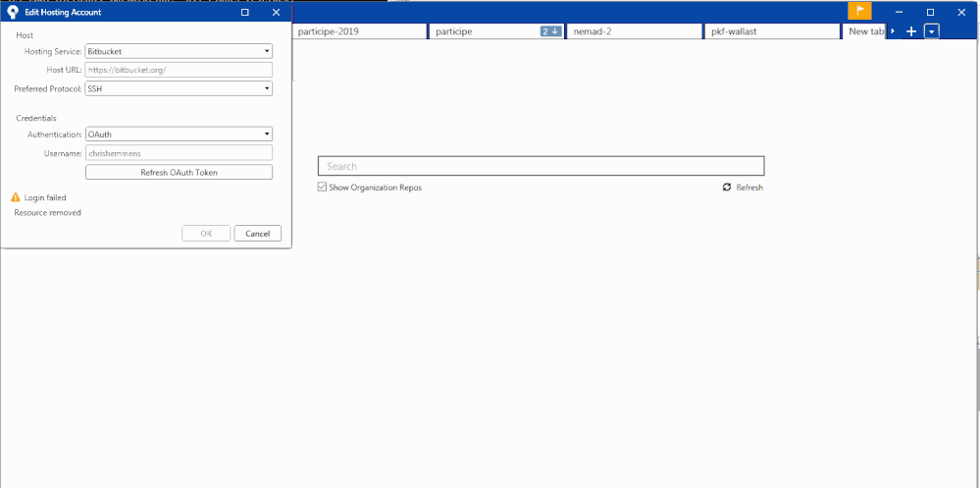The height and width of the screenshot is (488, 980).
Task: Click into the repository Search field
Action: click(x=542, y=166)
